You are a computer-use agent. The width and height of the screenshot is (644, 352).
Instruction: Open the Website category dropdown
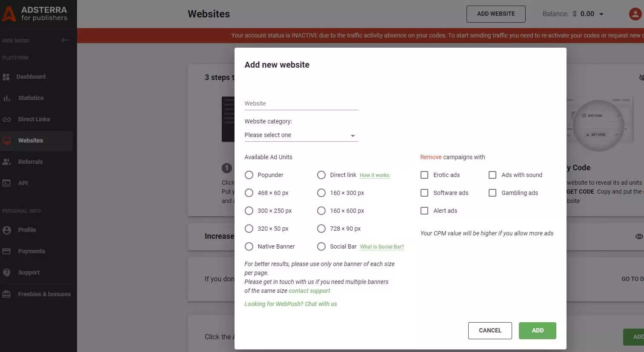301,135
